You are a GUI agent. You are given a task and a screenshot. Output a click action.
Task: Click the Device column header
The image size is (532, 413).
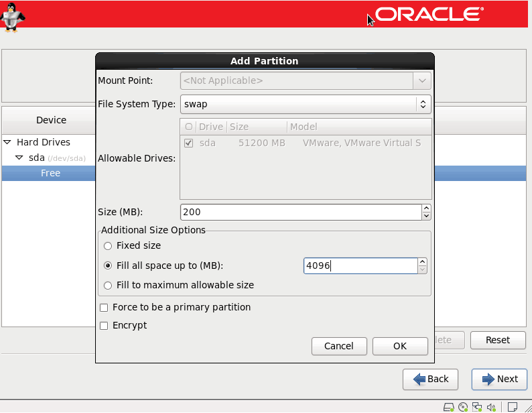48,120
